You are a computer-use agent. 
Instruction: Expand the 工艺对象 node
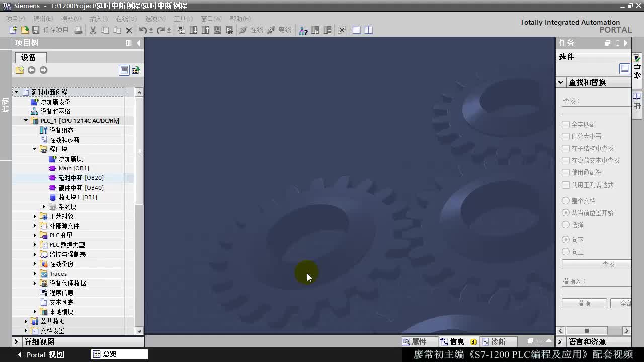click(x=35, y=216)
